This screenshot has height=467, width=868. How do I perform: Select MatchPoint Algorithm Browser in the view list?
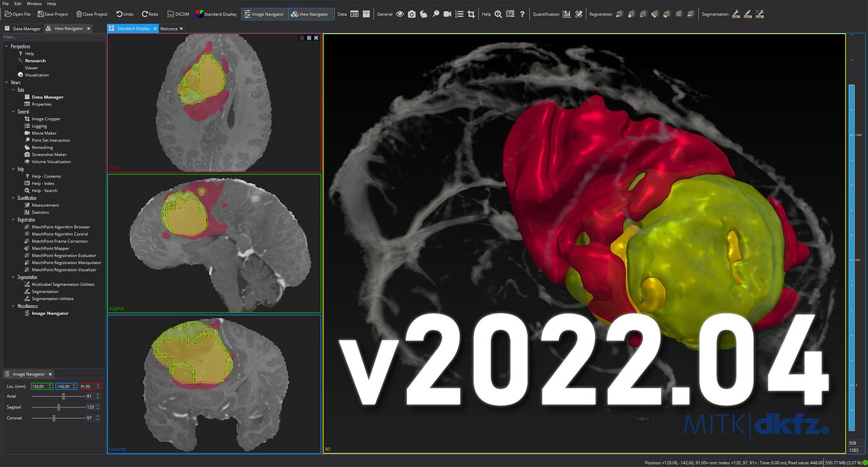point(60,227)
